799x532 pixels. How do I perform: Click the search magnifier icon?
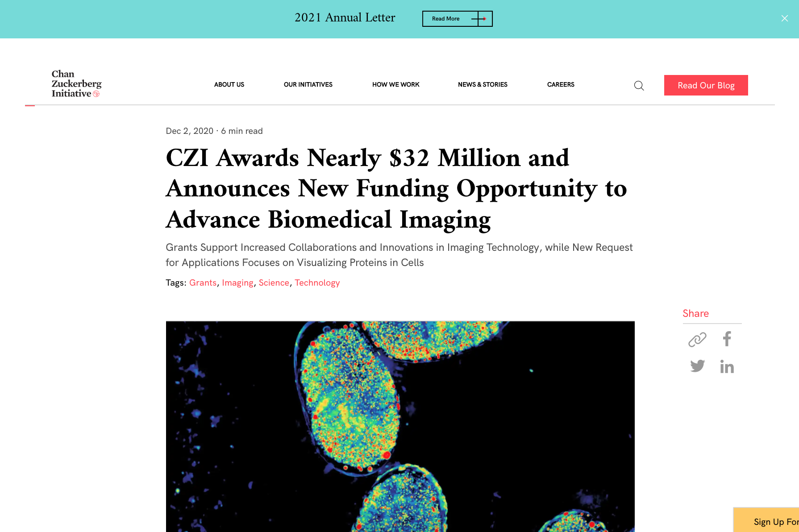[639, 86]
